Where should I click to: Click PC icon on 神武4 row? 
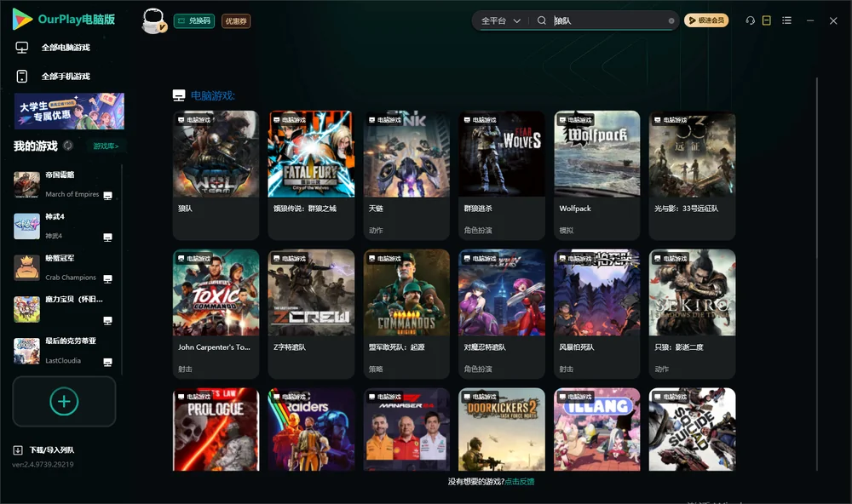tap(107, 238)
